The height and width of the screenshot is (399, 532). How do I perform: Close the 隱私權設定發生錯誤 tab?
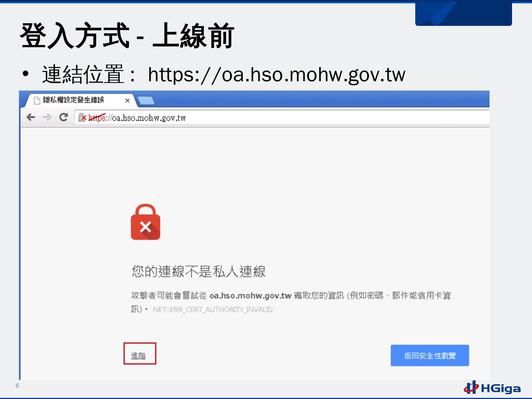[127, 100]
